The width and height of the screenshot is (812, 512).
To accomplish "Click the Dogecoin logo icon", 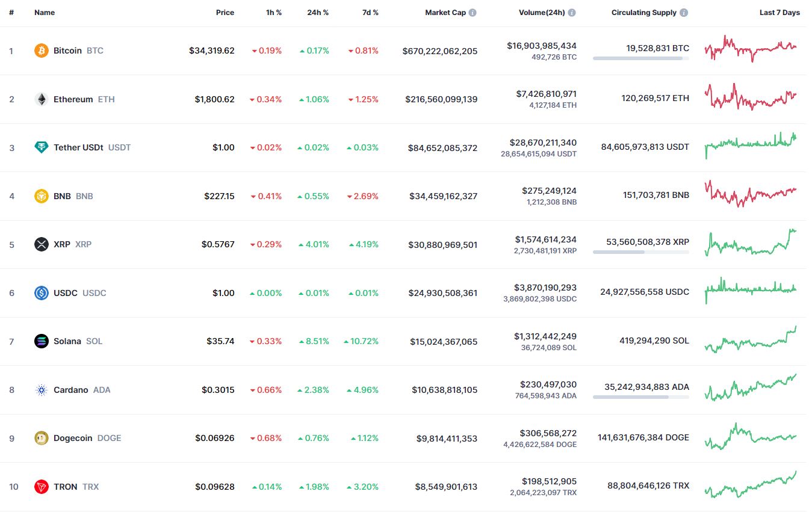I will point(41,438).
